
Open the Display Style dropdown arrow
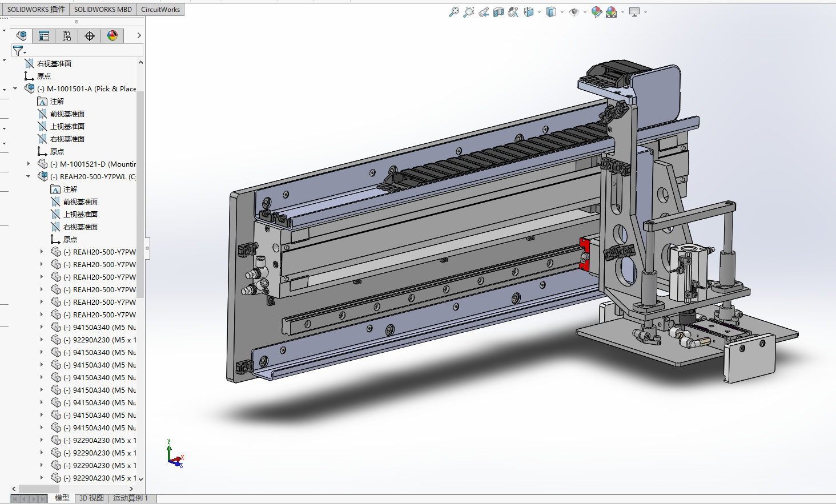(562, 12)
